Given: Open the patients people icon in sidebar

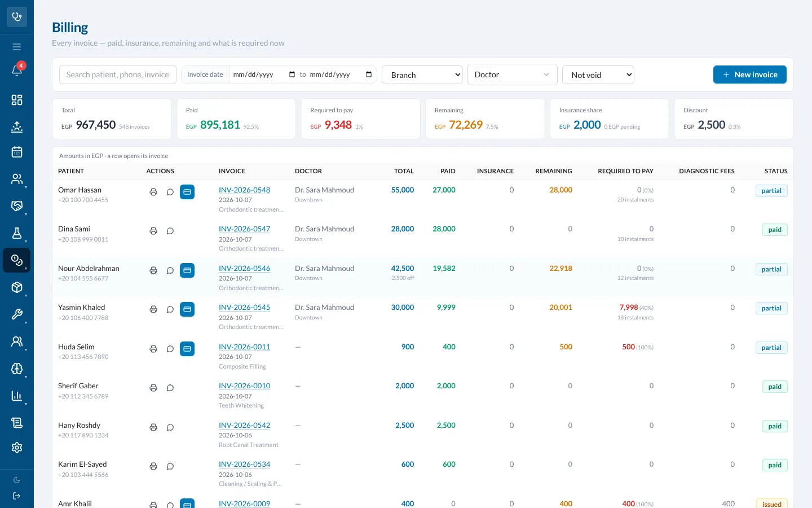Looking at the screenshot, I should pos(17,179).
